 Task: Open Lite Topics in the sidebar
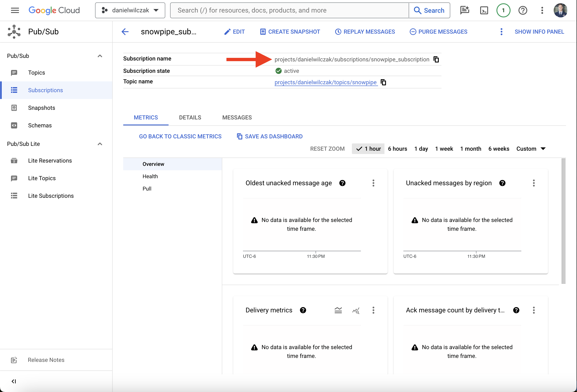56,178
